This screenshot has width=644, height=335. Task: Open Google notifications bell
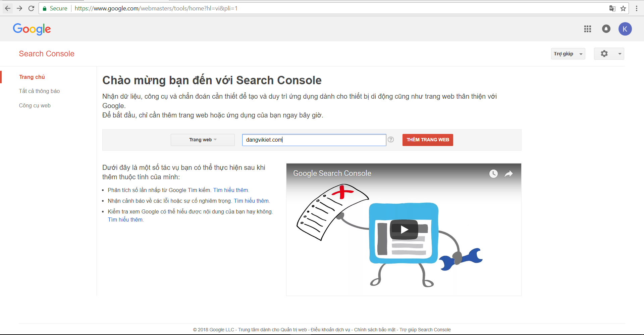pos(606,29)
